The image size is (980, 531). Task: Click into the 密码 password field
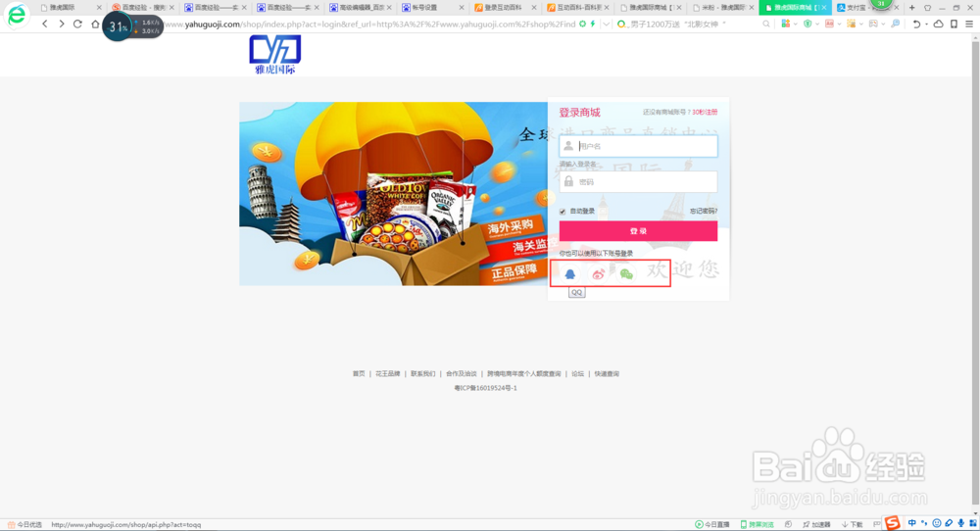[638, 182]
